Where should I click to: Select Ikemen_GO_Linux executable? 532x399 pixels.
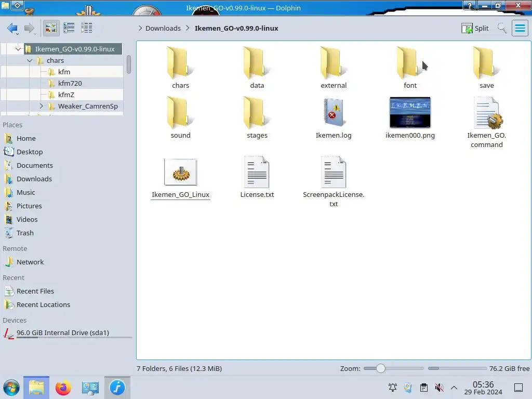tap(180, 178)
